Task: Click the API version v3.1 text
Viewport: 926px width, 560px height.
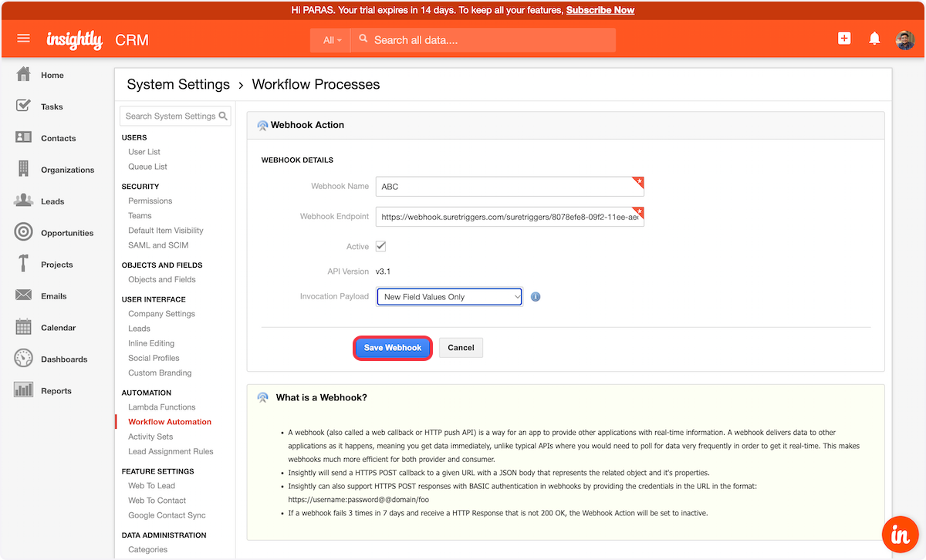Action: click(384, 272)
